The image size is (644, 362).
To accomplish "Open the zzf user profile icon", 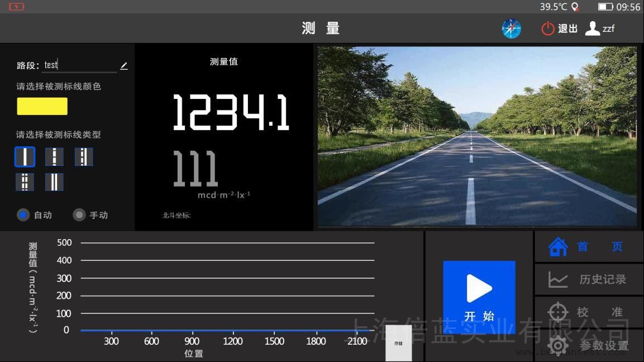I will (x=593, y=28).
